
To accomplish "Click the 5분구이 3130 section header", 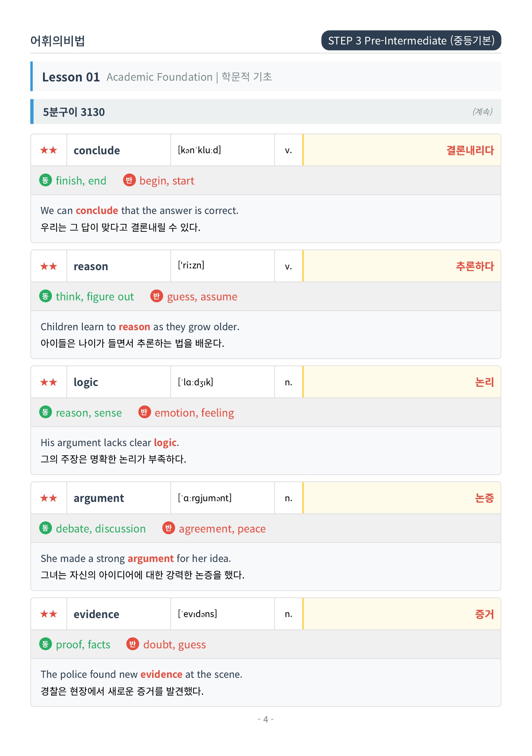I will point(266,112).
